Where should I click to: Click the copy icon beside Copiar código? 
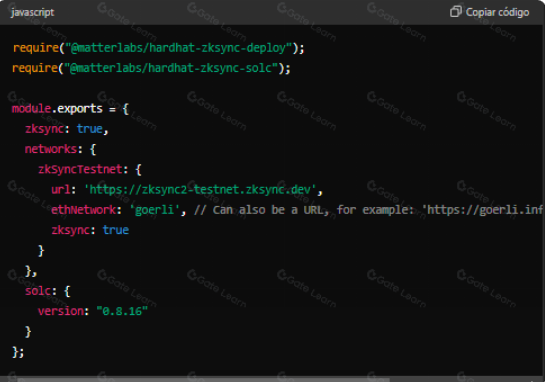(x=456, y=12)
